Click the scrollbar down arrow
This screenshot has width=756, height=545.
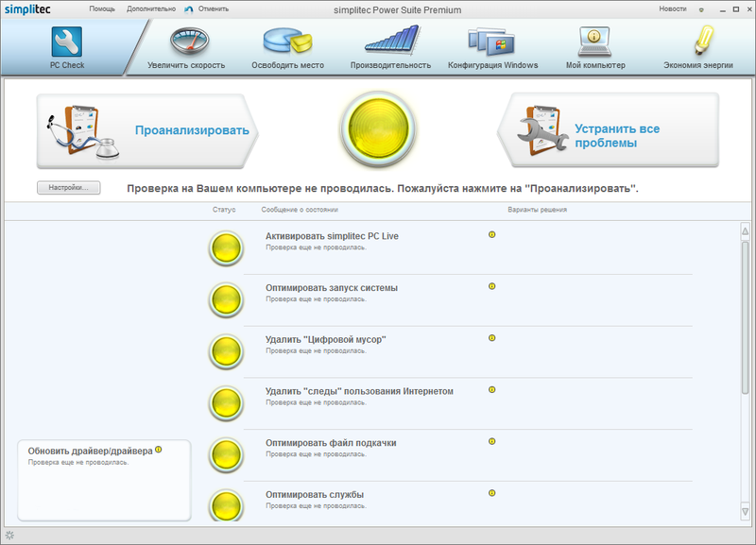click(x=745, y=512)
